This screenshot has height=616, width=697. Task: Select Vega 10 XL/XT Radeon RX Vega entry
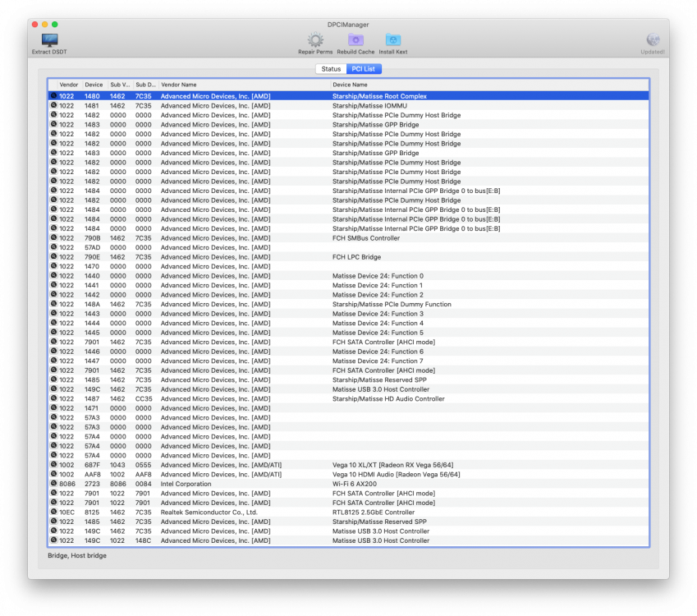point(393,465)
